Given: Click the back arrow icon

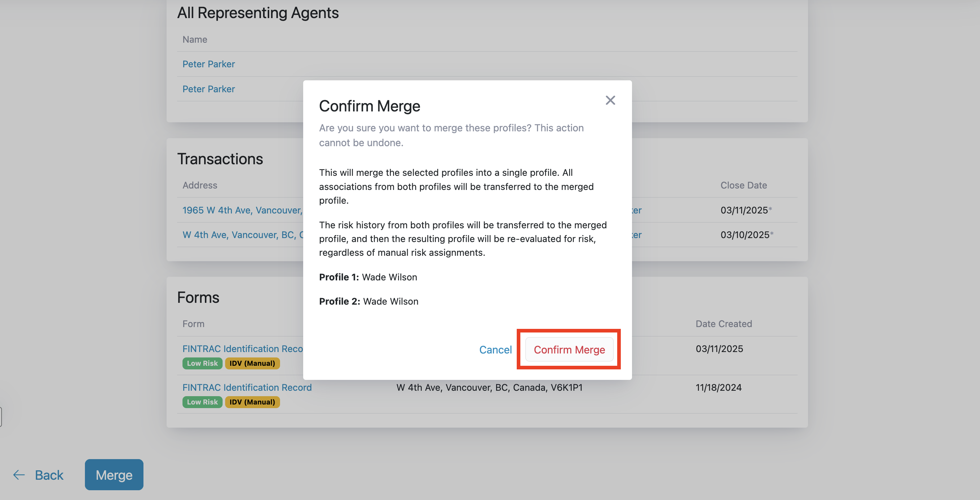Looking at the screenshot, I should point(19,474).
